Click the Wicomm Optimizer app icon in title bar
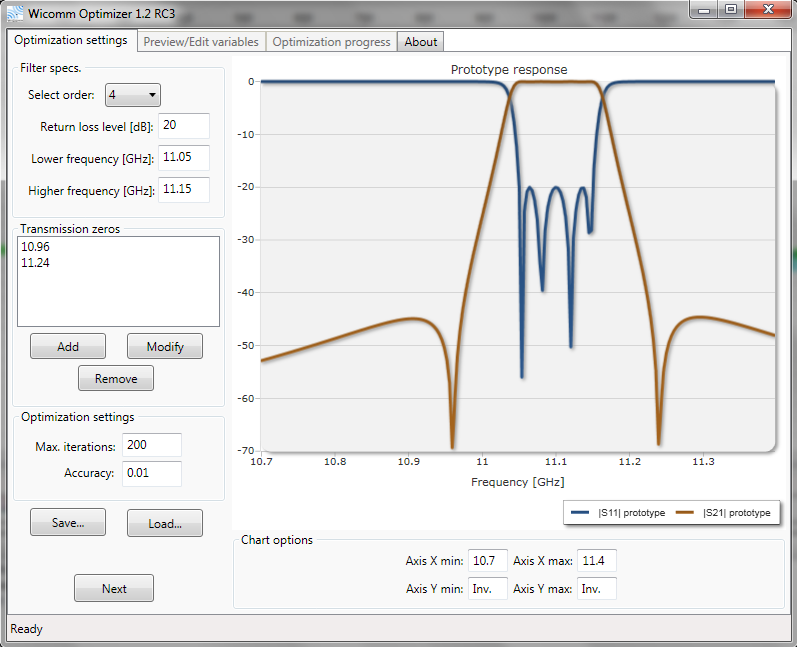The image size is (797, 647). [15, 13]
